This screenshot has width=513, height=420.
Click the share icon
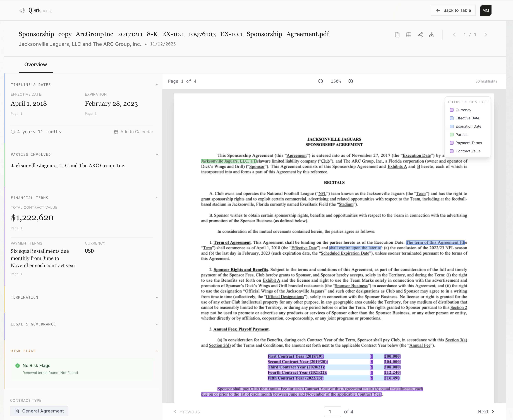click(420, 35)
